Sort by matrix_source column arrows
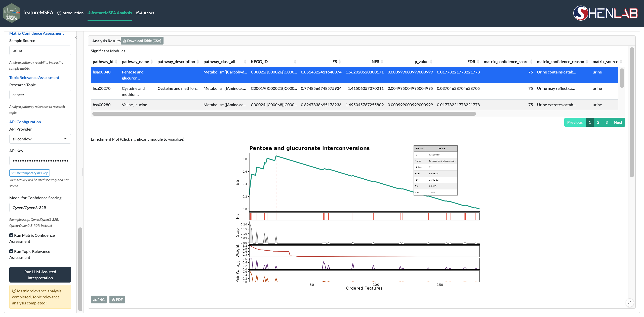The height and width of the screenshot is (317, 644). (621, 62)
